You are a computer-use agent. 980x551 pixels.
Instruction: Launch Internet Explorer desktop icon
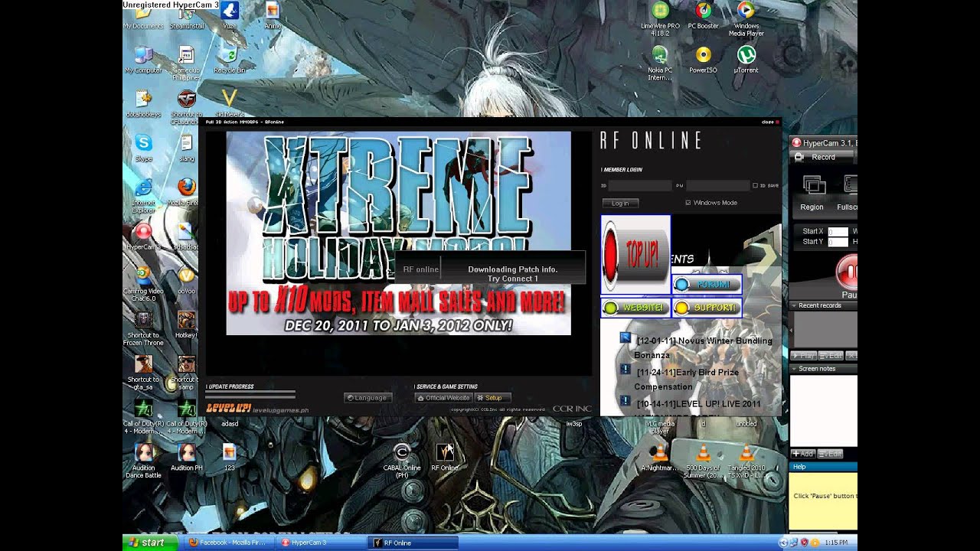[x=143, y=195]
